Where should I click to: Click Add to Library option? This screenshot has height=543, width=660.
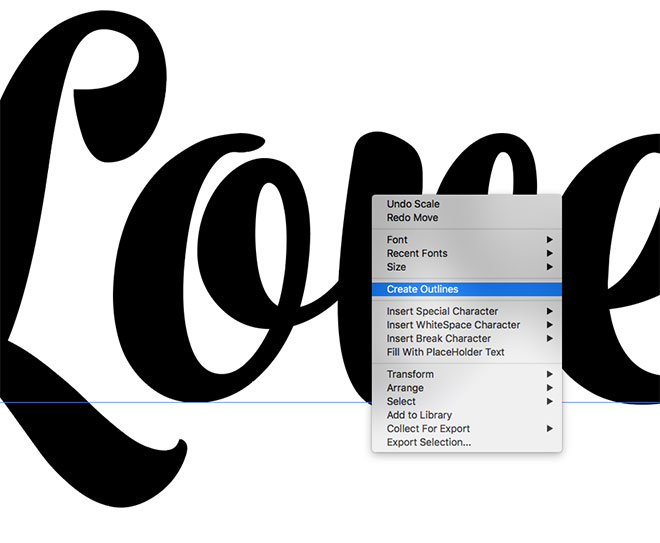(x=419, y=415)
